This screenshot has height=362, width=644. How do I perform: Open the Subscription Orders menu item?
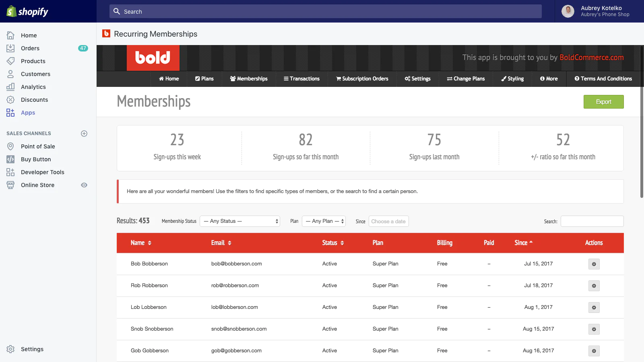362,79
